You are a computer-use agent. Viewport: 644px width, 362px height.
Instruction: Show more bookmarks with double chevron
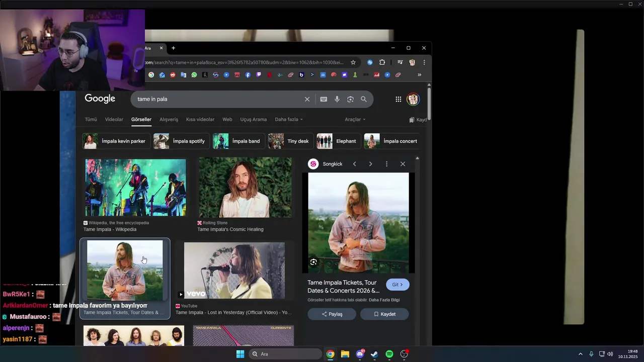coord(420,75)
